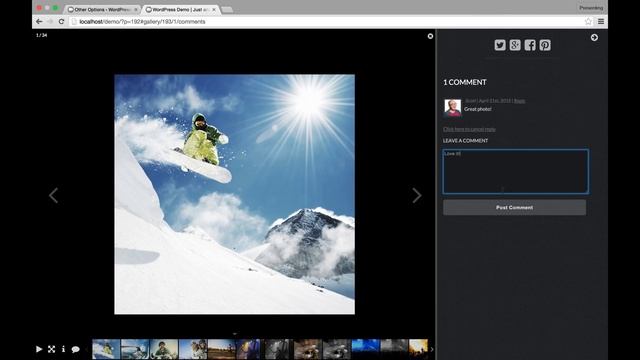640x360 pixels.
Task: Click the Post Comment button
Action: (515, 207)
